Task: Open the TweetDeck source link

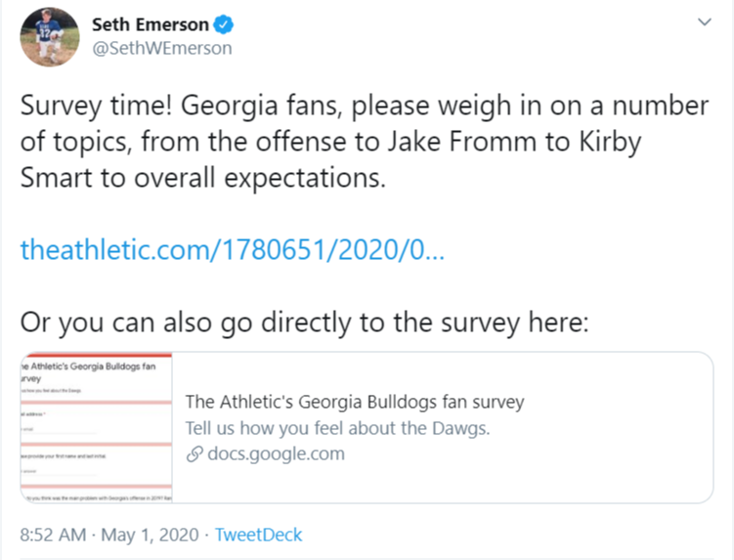Action: tap(258, 535)
